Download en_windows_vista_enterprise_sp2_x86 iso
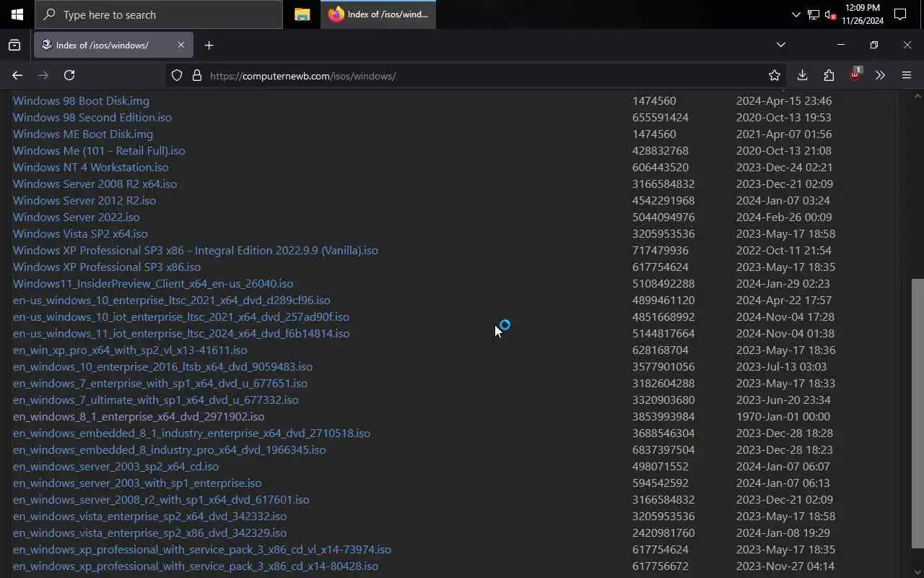Image resolution: width=924 pixels, height=578 pixels. (x=149, y=533)
